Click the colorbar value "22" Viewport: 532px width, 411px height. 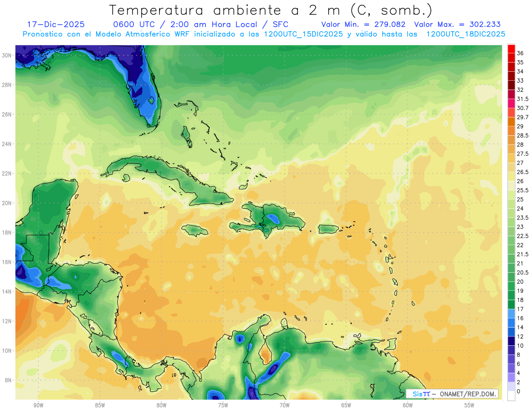tap(520, 245)
